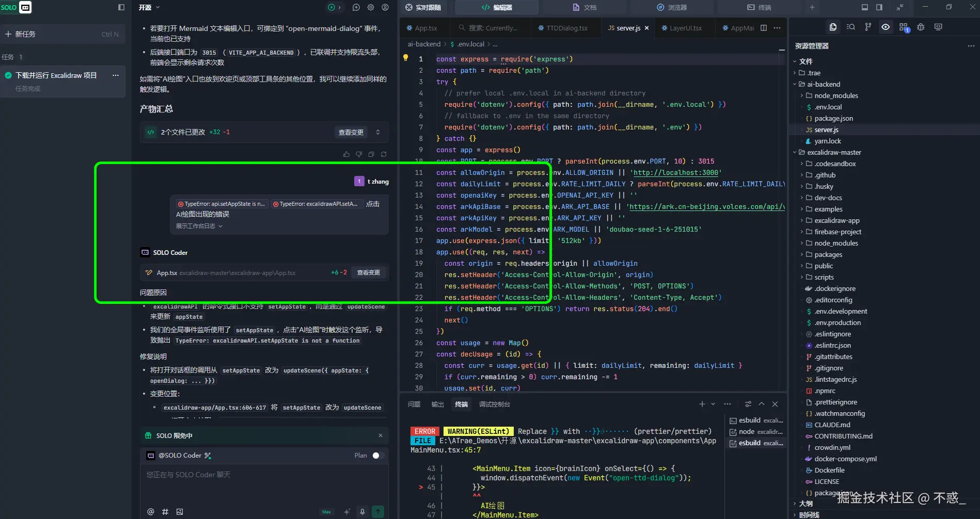The image size is (980, 519).
Task: Open package.json in ai-backend folder
Action: 833,118
